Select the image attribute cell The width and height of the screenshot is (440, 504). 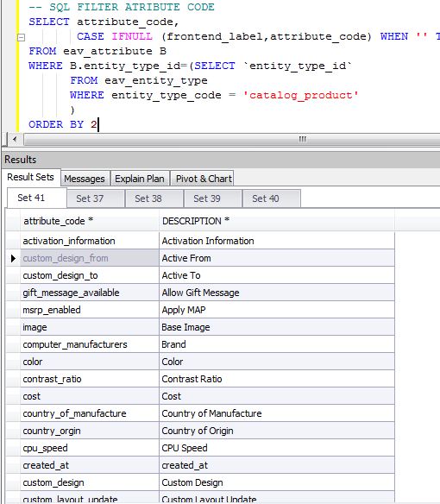point(90,328)
